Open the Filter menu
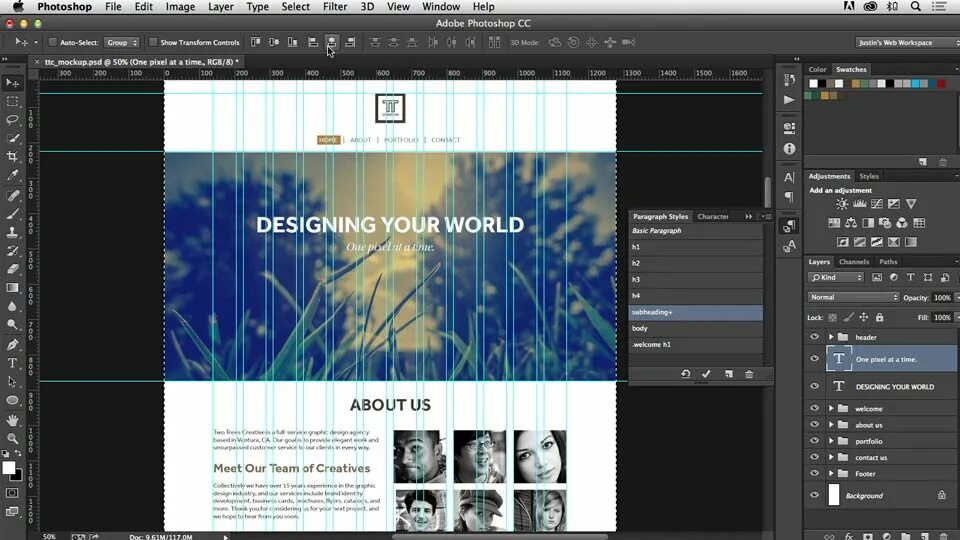This screenshot has width=960, height=540. coord(335,7)
